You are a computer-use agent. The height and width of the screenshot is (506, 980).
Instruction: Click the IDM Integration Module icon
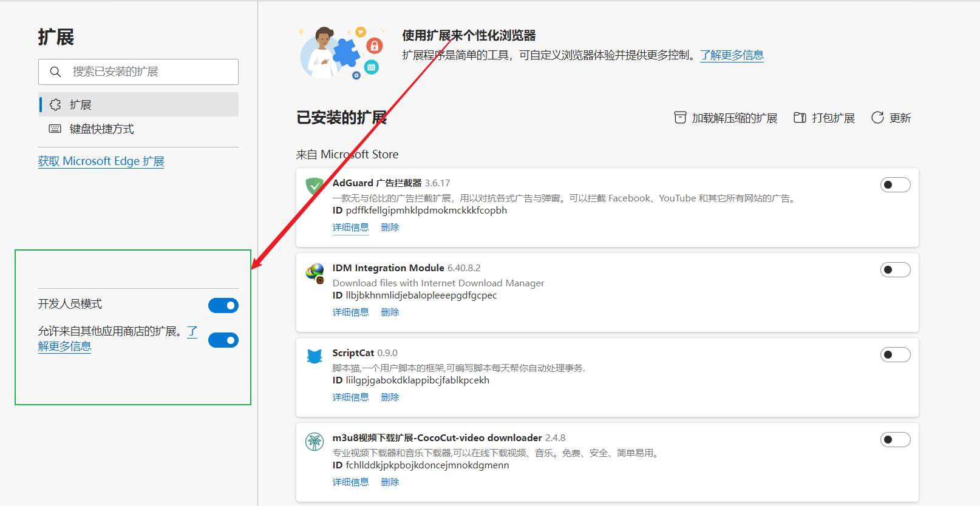pos(315,273)
